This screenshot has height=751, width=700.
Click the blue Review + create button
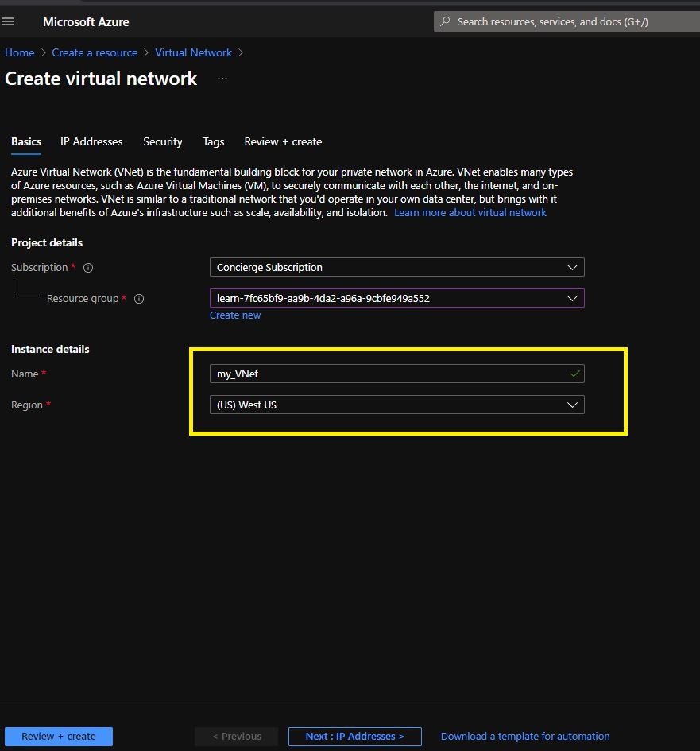coord(59,736)
